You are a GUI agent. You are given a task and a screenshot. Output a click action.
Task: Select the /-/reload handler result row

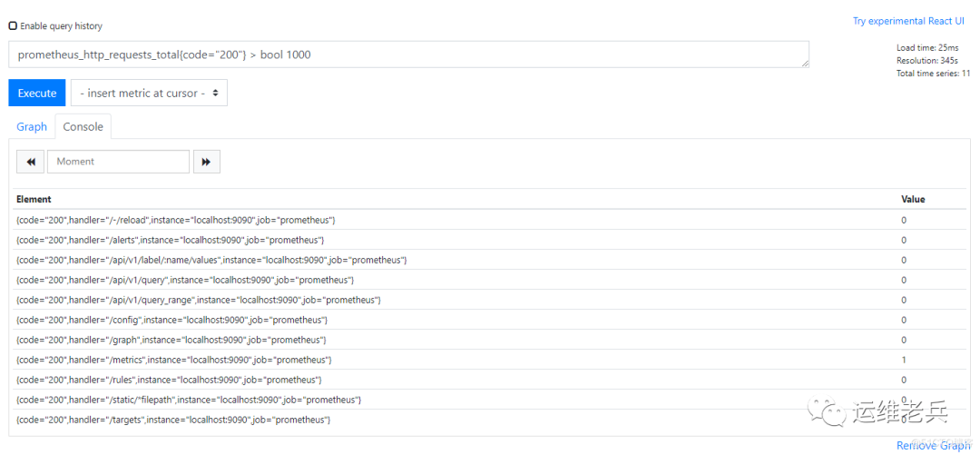[x=489, y=220]
